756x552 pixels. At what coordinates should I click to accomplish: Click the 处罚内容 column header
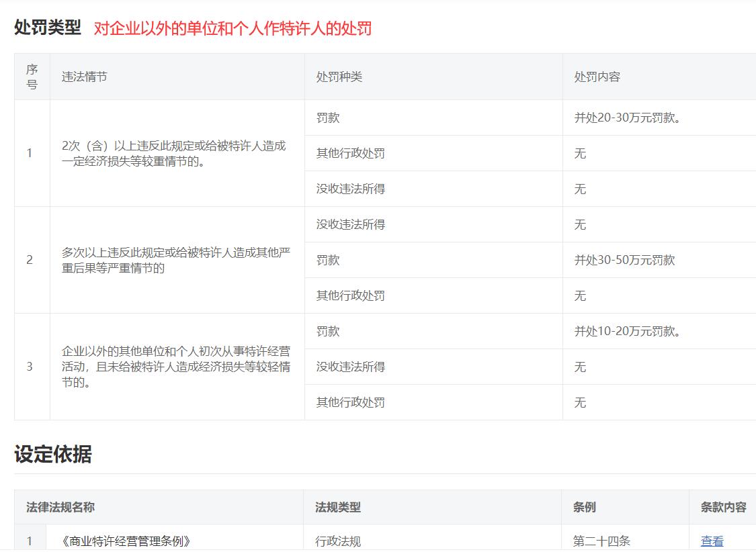click(597, 77)
